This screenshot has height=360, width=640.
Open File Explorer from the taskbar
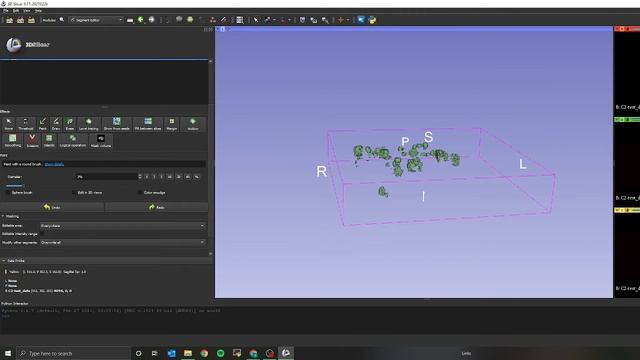(x=188, y=353)
